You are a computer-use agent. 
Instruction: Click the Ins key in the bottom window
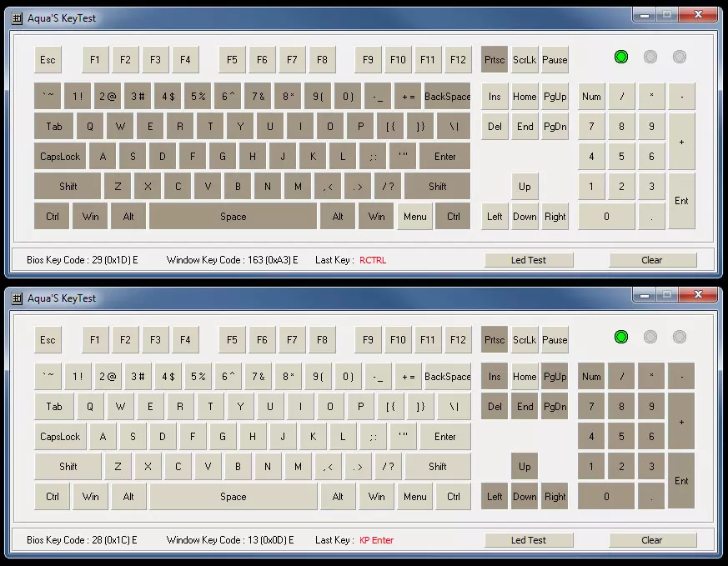495,377
